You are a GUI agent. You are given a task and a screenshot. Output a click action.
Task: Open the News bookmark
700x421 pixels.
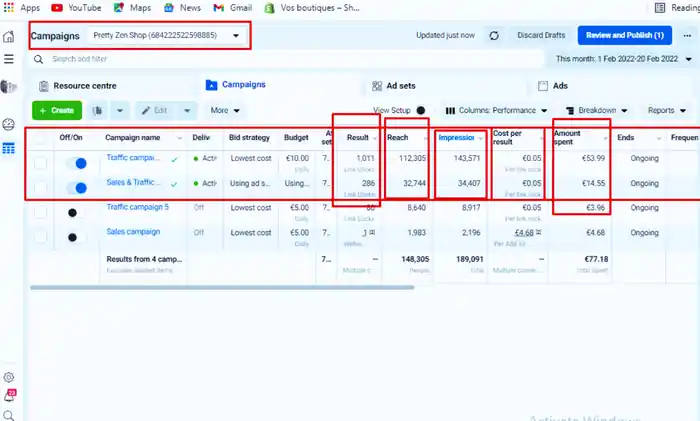tap(182, 8)
